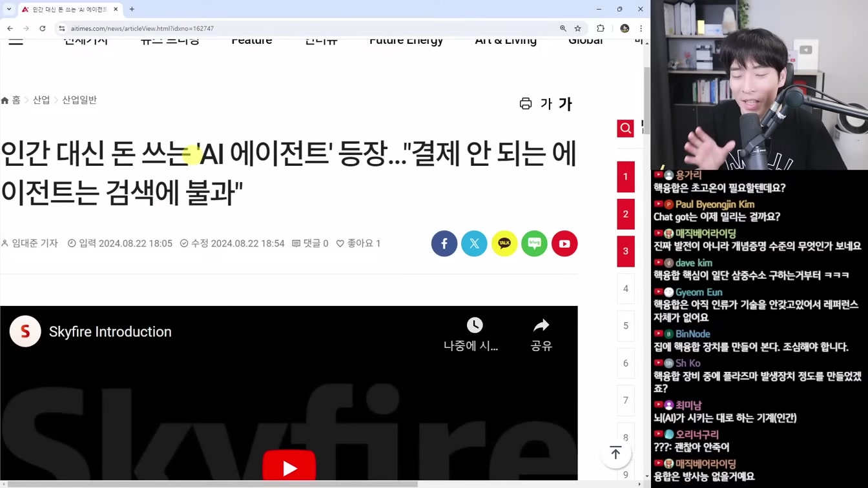Click chat username Sh Ko
The height and width of the screenshot is (488, 868).
(x=688, y=363)
